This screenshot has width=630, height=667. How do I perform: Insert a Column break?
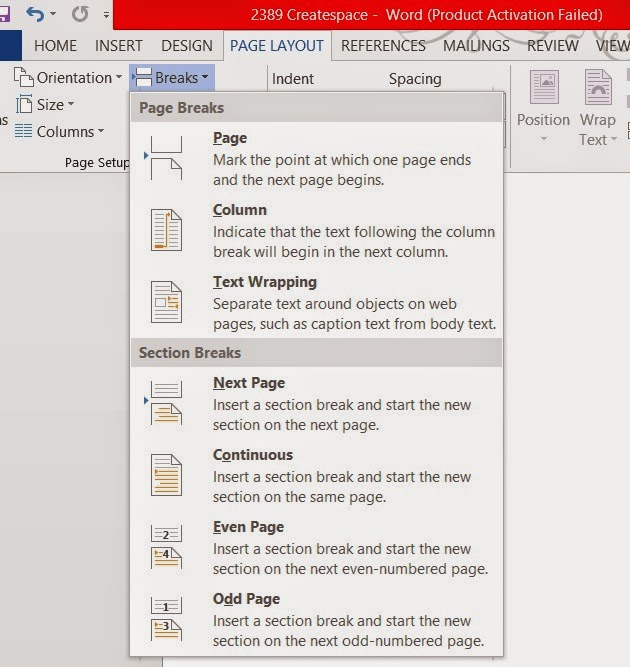click(x=316, y=231)
